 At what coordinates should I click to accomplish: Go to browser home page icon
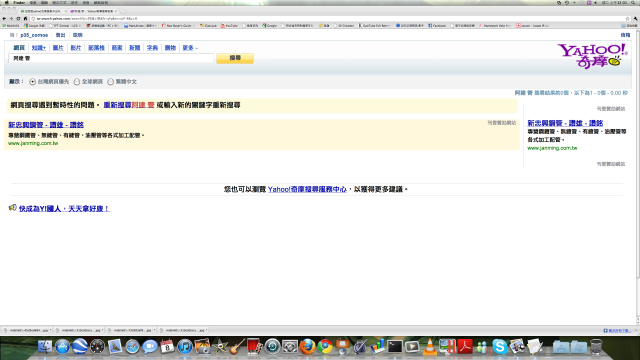click(25, 18)
